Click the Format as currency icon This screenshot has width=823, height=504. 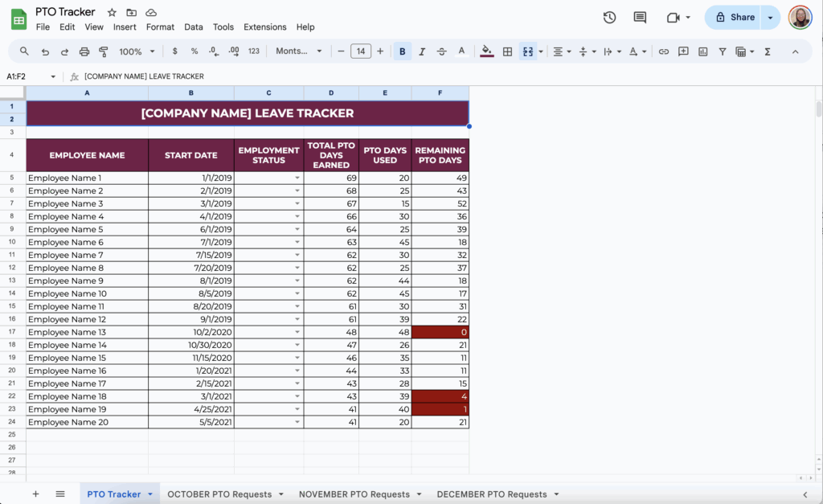(174, 50)
